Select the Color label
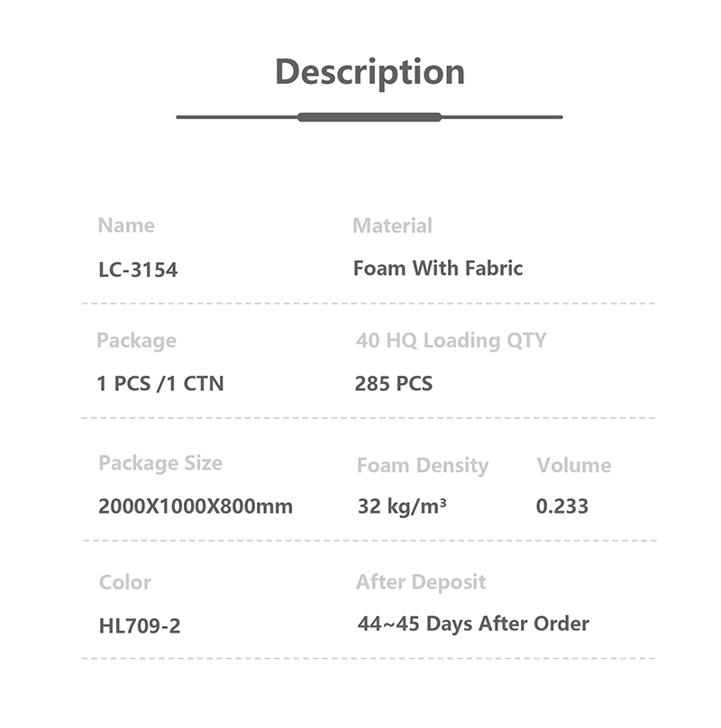Image resolution: width=721 pixels, height=728 pixels. point(125,582)
